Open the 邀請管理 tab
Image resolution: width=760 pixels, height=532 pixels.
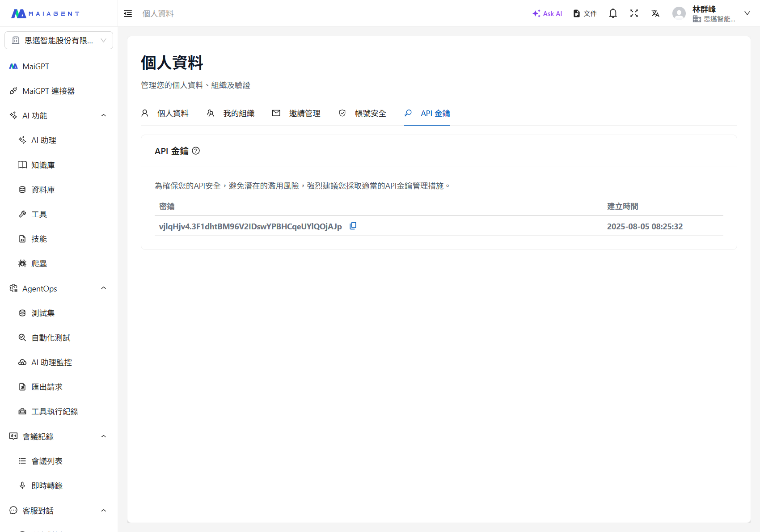[305, 113]
